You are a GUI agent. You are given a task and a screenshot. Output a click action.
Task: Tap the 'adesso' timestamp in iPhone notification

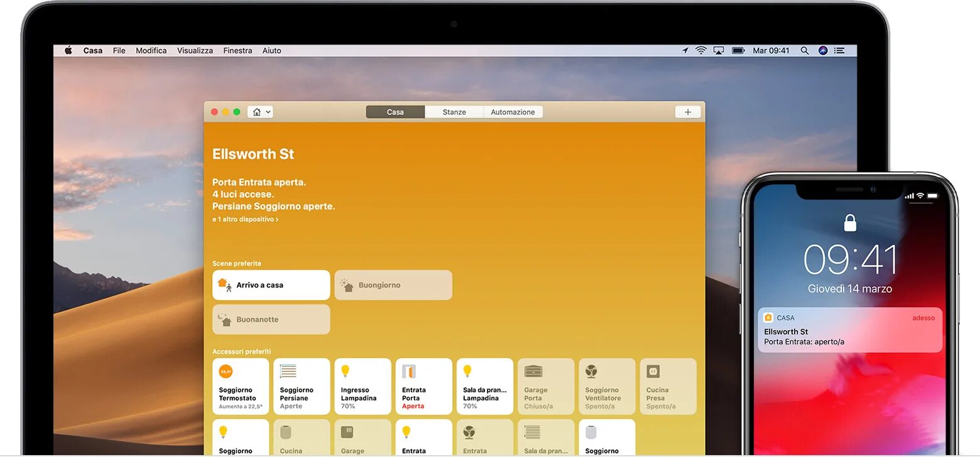[x=923, y=318]
